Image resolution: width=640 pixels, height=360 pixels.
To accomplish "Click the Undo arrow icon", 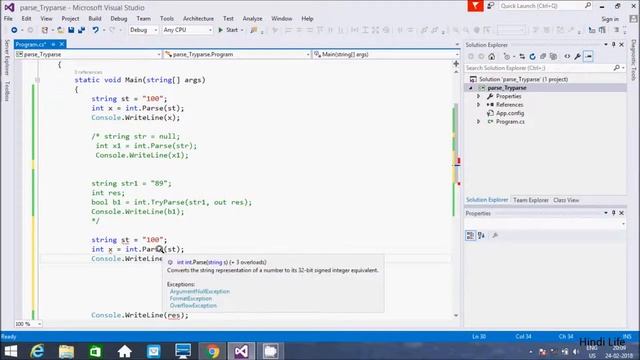I will click(x=95, y=30).
